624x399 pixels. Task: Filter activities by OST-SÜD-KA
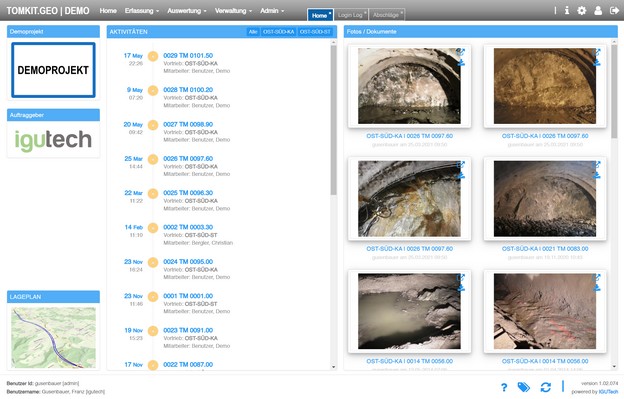tap(279, 32)
